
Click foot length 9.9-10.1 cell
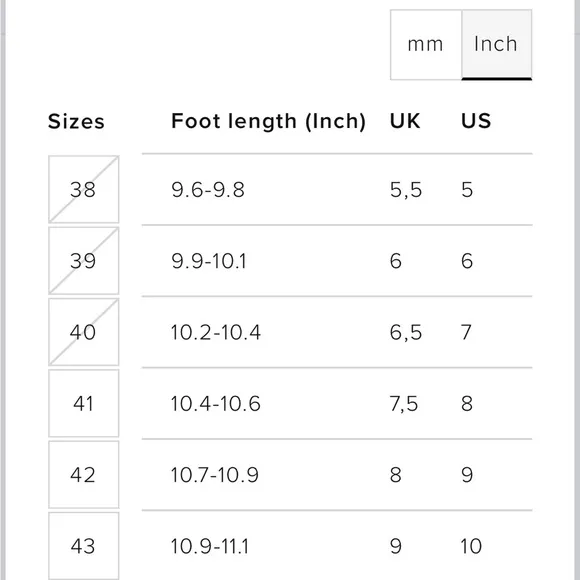(209, 261)
